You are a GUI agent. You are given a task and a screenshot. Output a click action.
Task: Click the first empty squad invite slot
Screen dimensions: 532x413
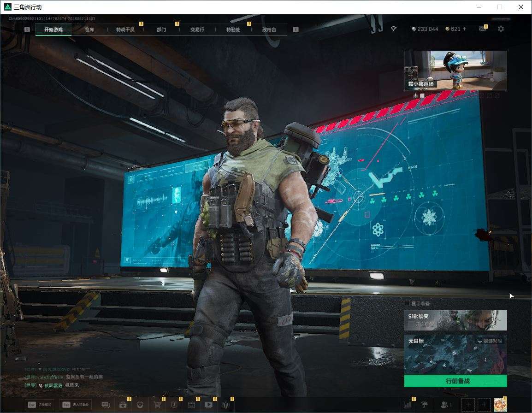tap(468, 405)
